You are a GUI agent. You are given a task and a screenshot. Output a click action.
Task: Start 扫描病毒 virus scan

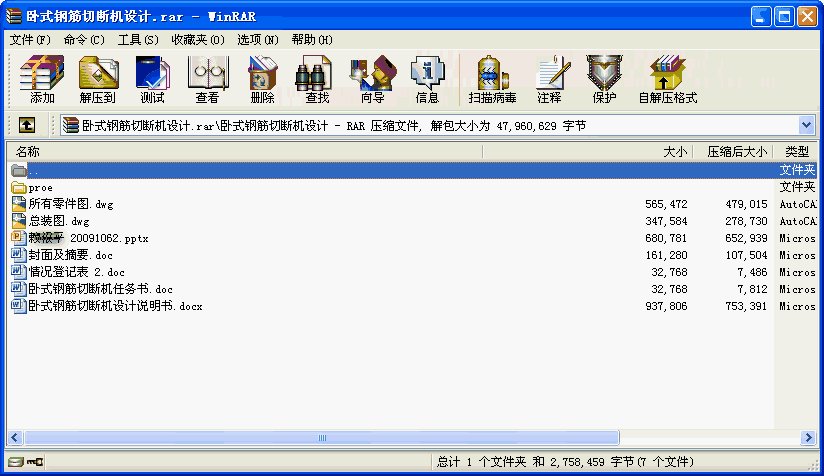point(490,80)
